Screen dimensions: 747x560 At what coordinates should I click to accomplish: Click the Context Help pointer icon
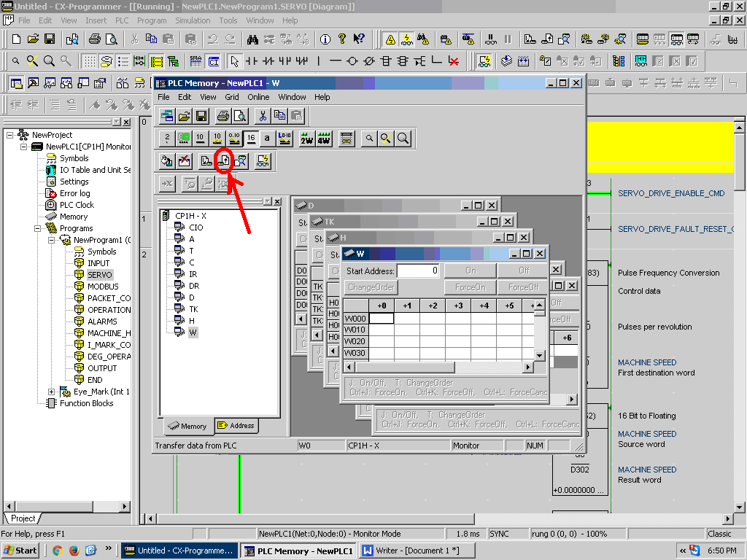[359, 39]
